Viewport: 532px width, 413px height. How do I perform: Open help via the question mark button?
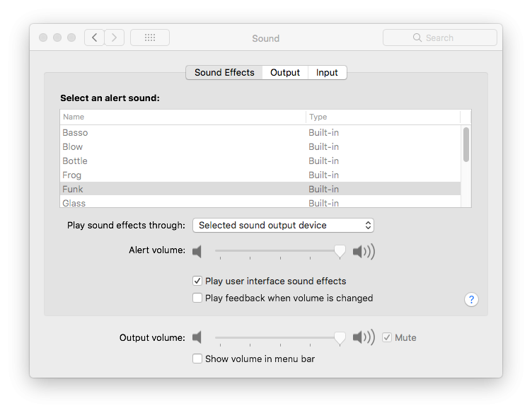[x=471, y=299]
